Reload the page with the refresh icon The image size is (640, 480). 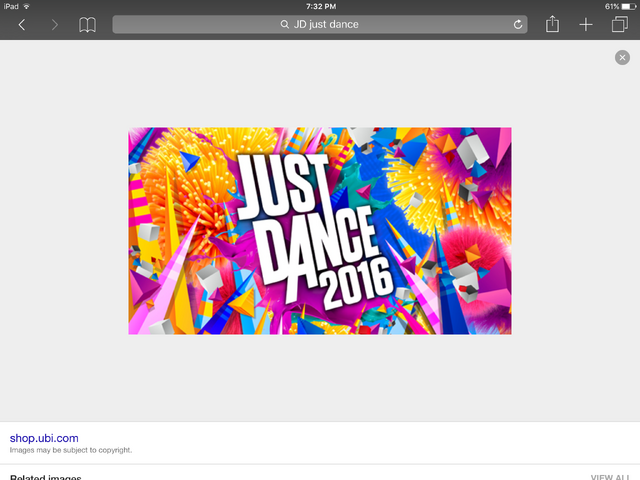pos(518,24)
